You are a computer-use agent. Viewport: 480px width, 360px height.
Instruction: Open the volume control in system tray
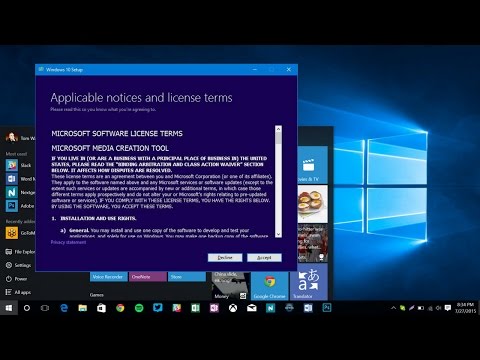click(x=439, y=308)
